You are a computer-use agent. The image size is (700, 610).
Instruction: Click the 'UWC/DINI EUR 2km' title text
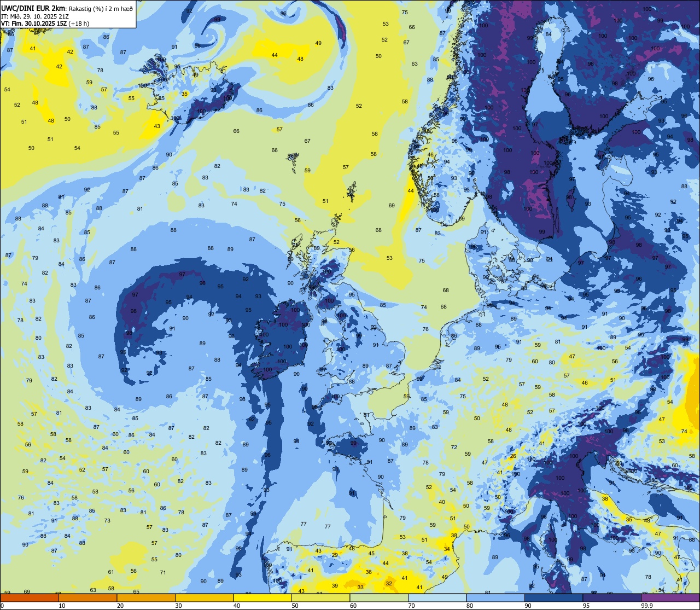(33, 8)
